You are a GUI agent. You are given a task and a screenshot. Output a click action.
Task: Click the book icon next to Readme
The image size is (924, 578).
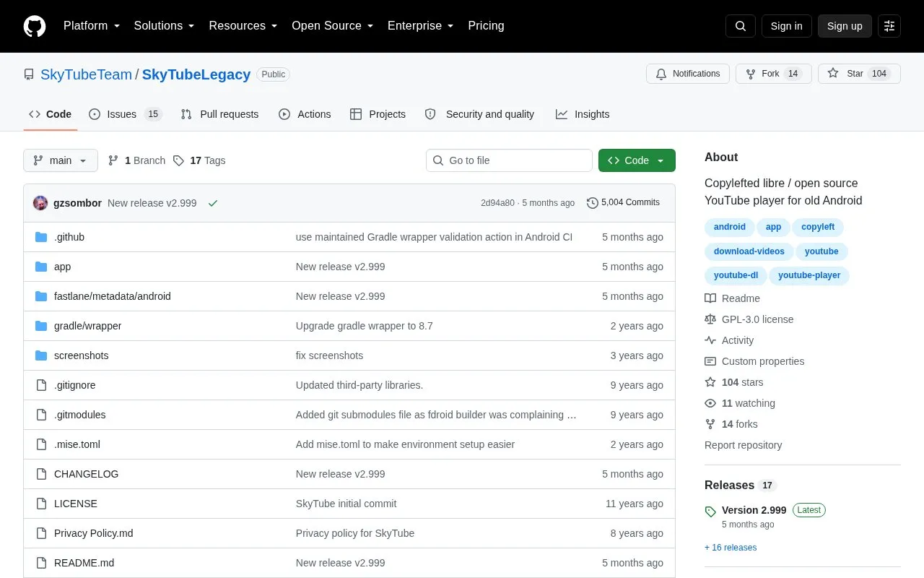(710, 298)
